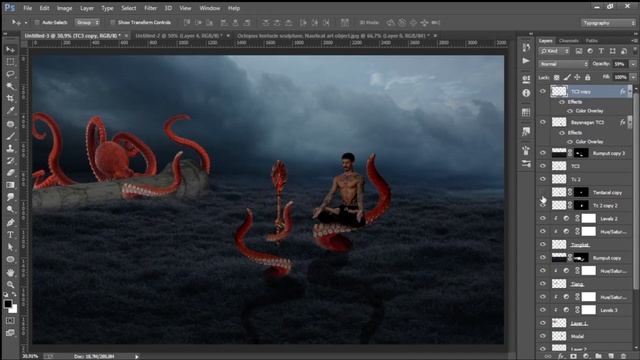The image size is (640, 360).
Task: Switch to the Untitled-2 document tab
Action: 179,36
